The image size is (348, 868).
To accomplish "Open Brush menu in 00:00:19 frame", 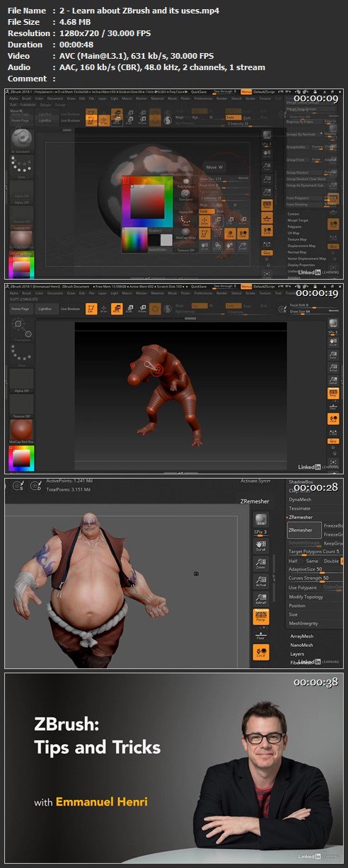I will tap(26, 293).
